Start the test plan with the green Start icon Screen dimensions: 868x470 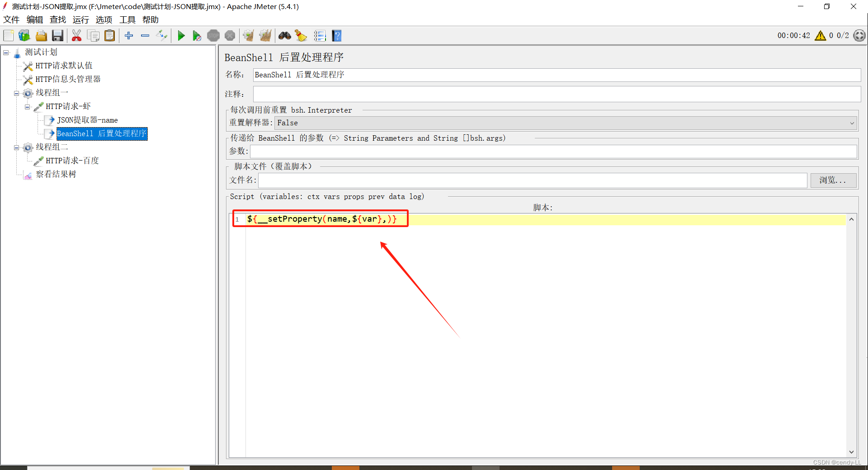[181, 35]
